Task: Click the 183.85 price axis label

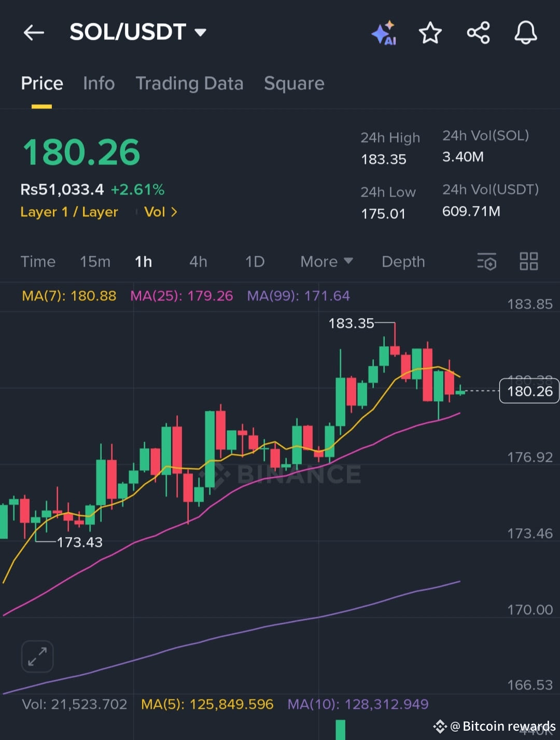Action: 530,304
